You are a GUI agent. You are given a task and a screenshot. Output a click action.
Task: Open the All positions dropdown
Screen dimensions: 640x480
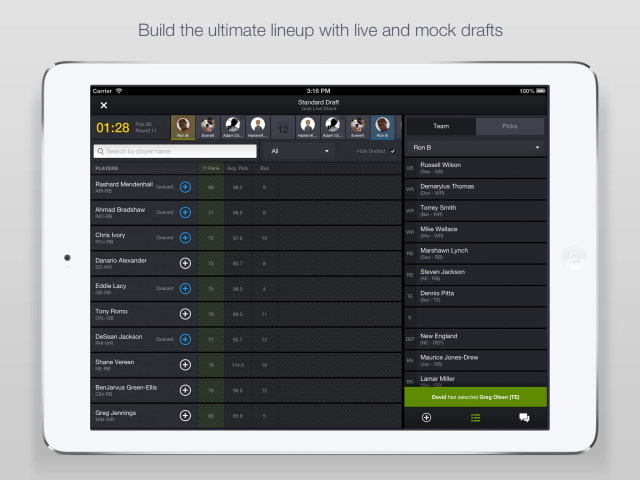point(299,151)
